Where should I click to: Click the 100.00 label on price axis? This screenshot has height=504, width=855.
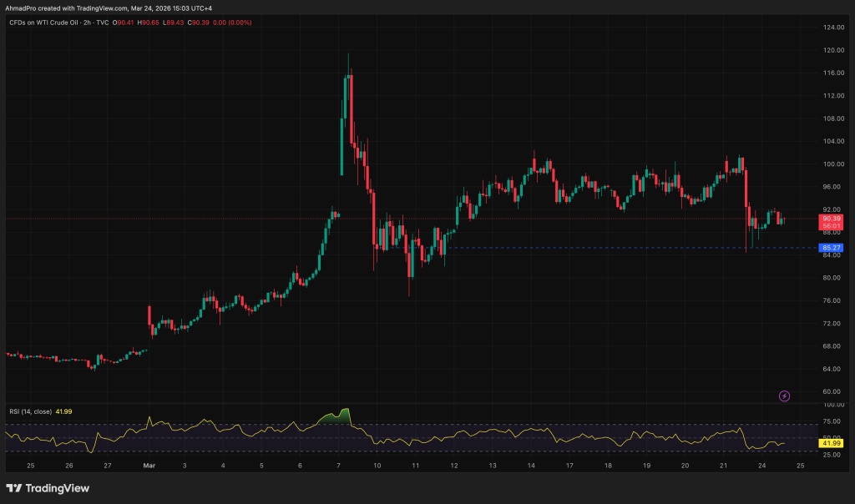click(x=832, y=164)
